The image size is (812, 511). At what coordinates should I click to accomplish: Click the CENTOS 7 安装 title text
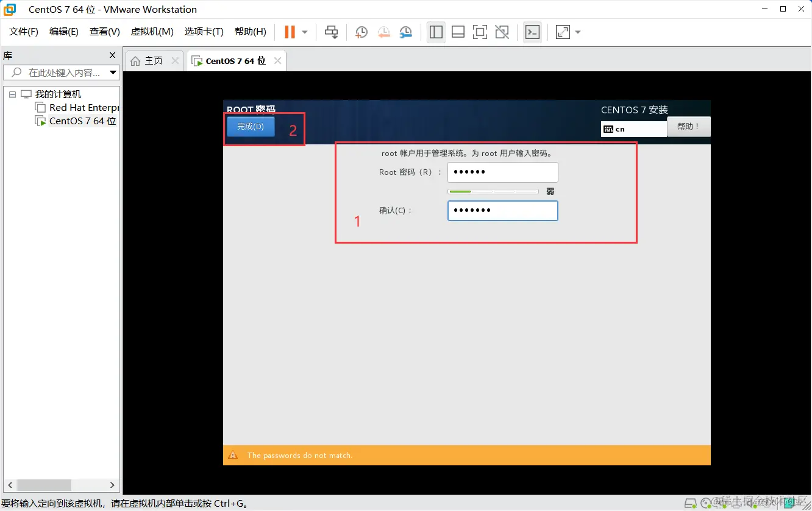click(x=635, y=110)
